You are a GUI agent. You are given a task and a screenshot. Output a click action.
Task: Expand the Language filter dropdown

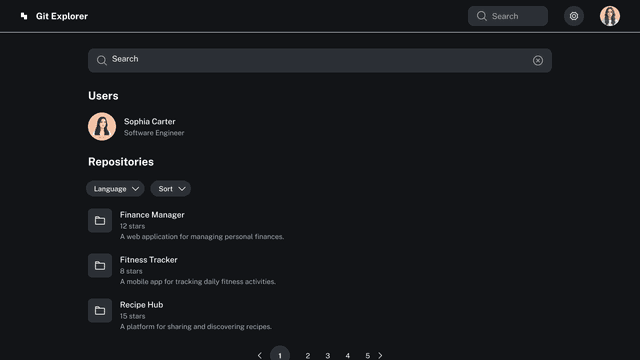coord(115,189)
